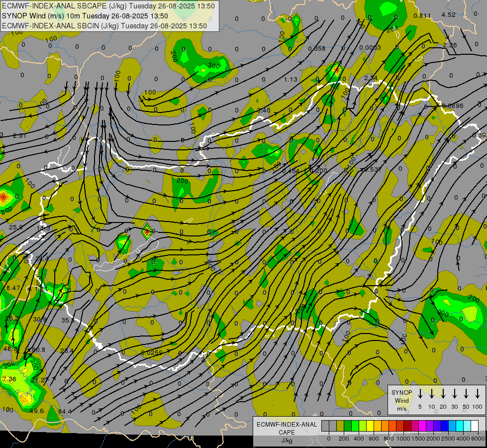Click the SYNOP Wind 10m title line
This screenshot has width=487, height=448.
click(85, 16)
